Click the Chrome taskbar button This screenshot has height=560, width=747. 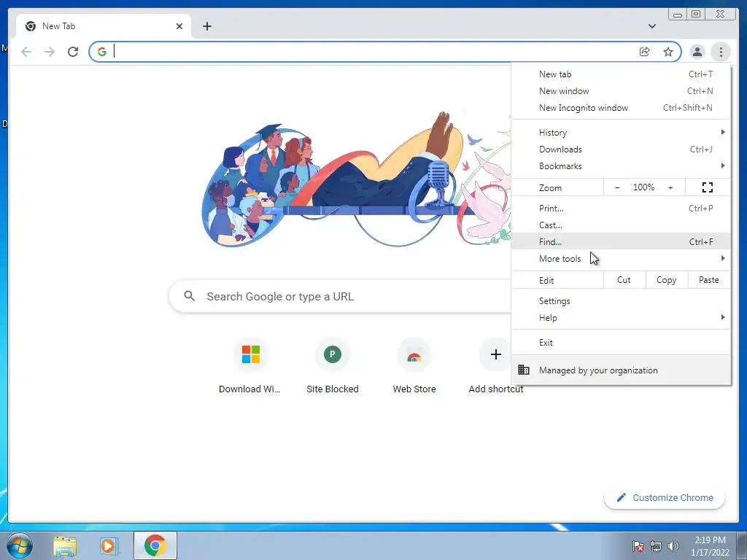point(155,545)
